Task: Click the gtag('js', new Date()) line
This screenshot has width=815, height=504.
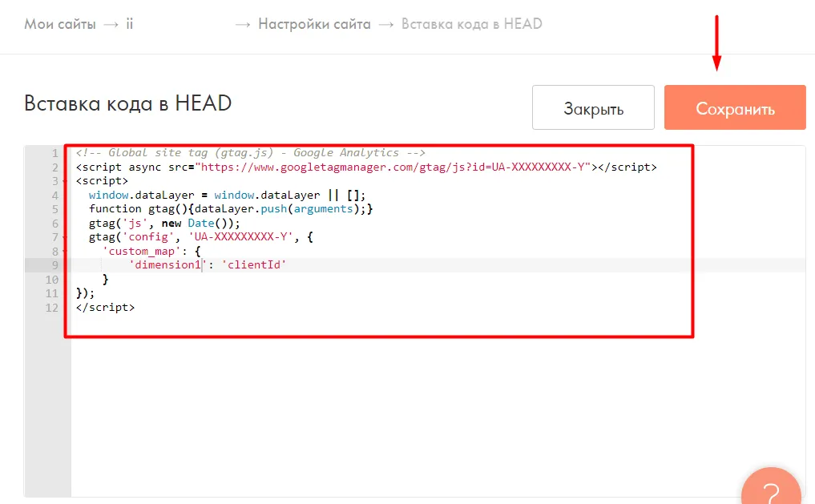Action: point(164,224)
